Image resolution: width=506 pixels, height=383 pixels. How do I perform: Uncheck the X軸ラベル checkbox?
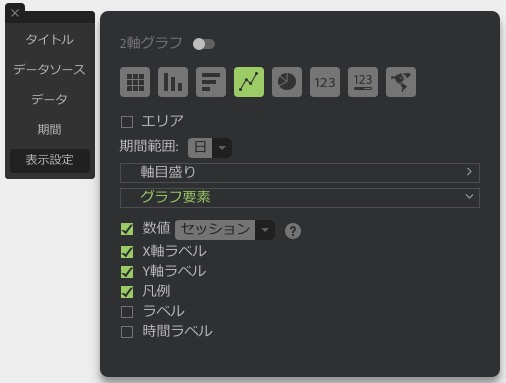click(x=127, y=252)
